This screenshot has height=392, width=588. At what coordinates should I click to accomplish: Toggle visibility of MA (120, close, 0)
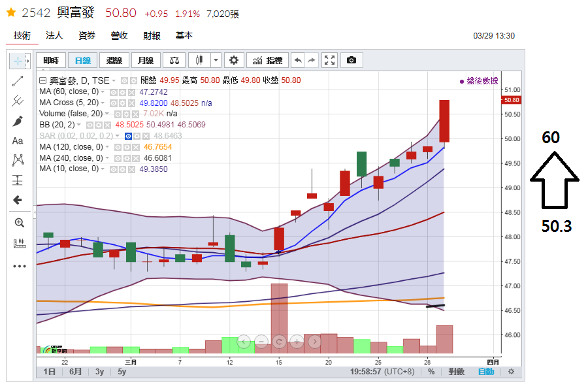118,148
